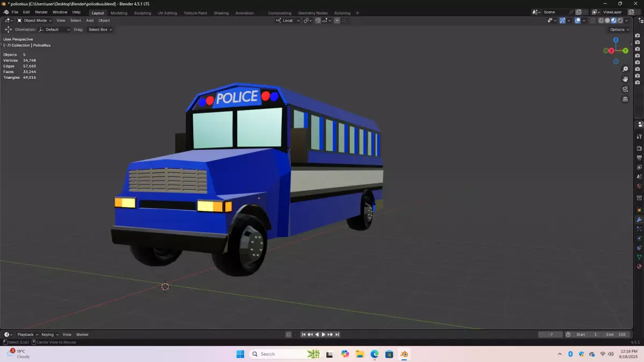Switch to the Geometry Nodes workspace tab
The width and height of the screenshot is (644, 362).
[x=313, y=13]
